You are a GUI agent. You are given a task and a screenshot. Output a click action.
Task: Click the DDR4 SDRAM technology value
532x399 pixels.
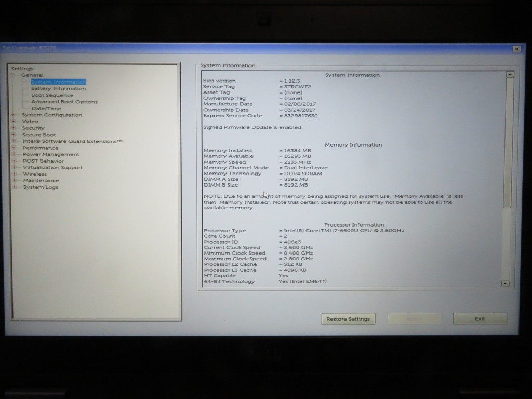[x=303, y=174]
